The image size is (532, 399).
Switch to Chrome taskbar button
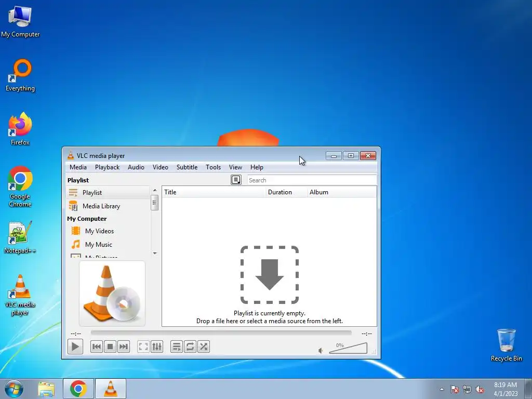(x=78, y=389)
